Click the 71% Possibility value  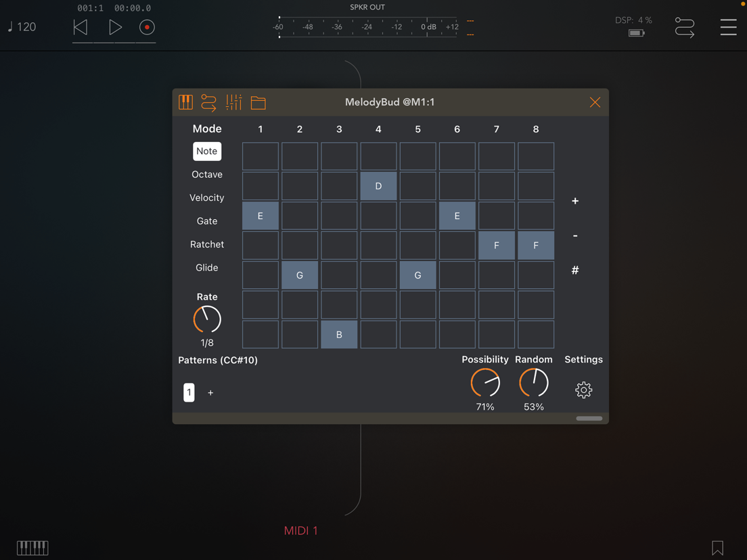tap(485, 406)
